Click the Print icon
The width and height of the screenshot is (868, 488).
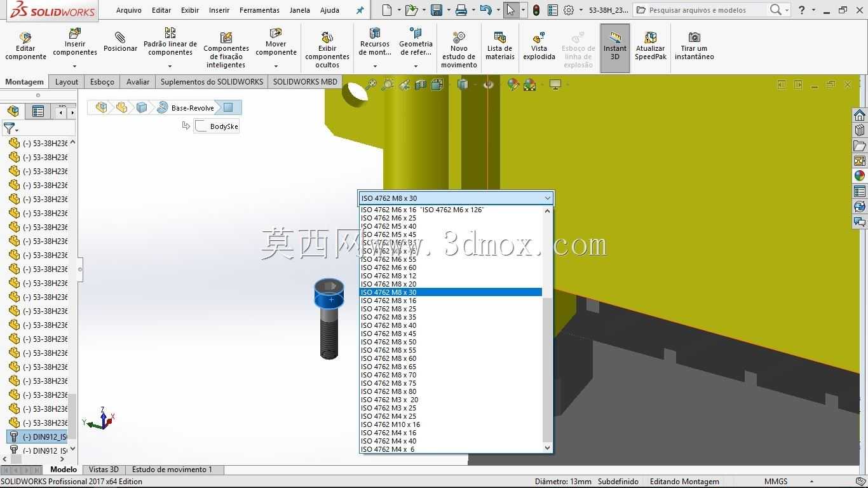click(461, 10)
